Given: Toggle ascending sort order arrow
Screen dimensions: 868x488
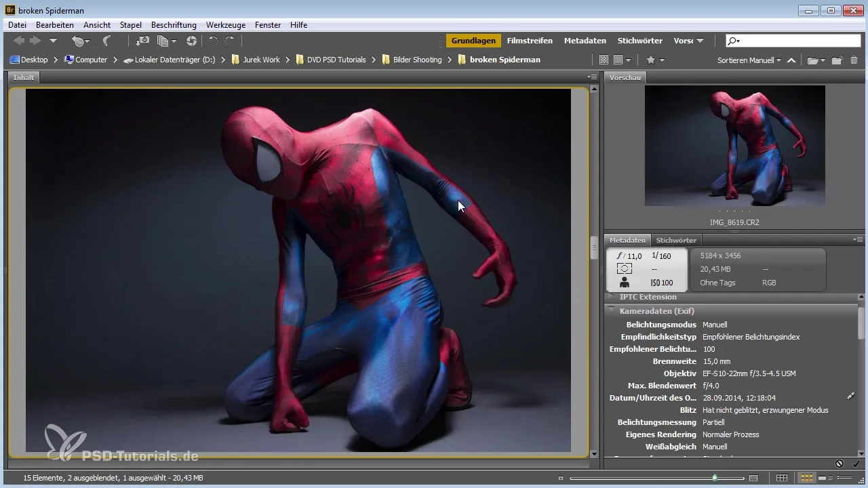Looking at the screenshot, I should click(791, 60).
